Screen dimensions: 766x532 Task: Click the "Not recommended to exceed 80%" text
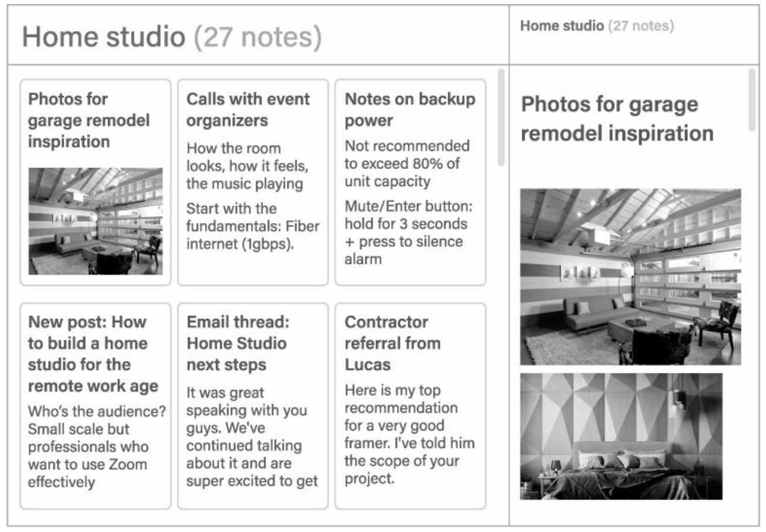(x=407, y=163)
